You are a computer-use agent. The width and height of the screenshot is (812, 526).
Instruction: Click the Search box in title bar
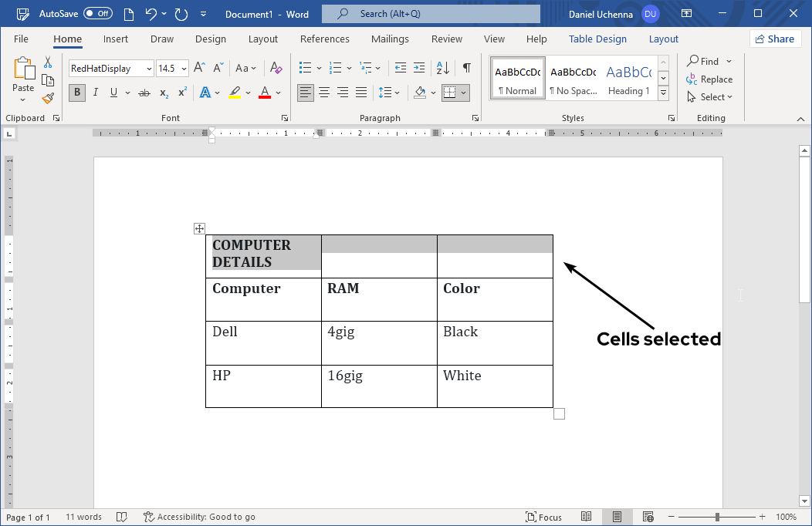pyautogui.click(x=431, y=14)
